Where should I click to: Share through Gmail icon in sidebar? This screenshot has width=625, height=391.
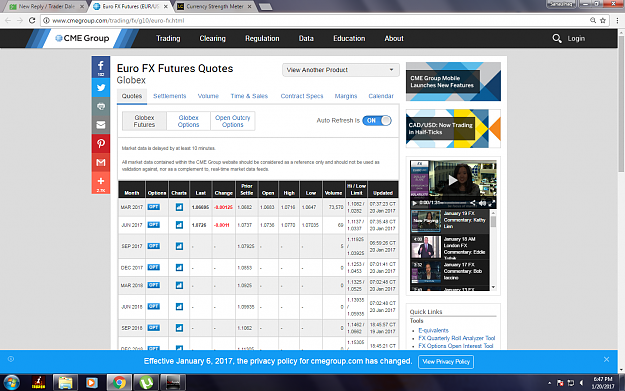[x=101, y=162]
